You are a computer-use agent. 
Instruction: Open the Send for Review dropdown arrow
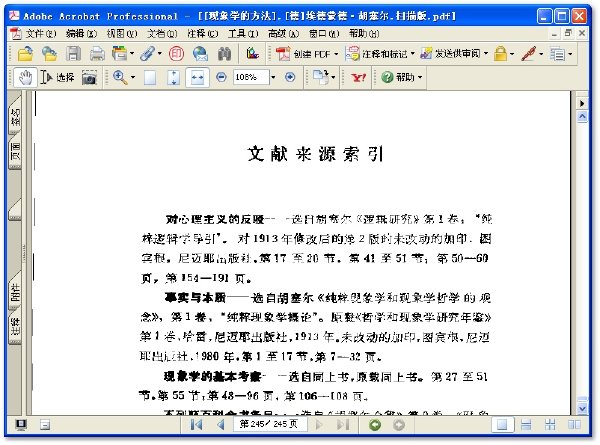point(486,54)
